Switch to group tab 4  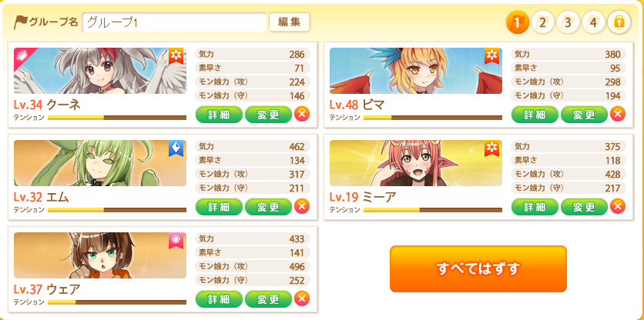point(593,22)
